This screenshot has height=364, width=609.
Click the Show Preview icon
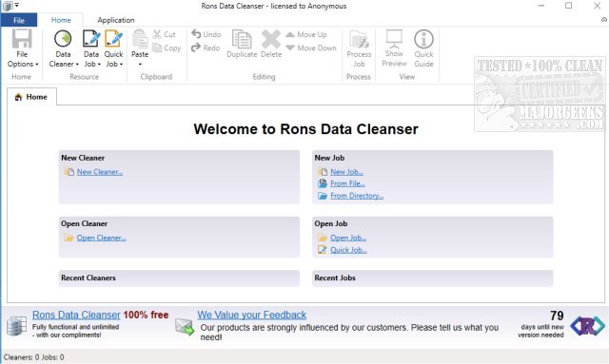coord(394,39)
